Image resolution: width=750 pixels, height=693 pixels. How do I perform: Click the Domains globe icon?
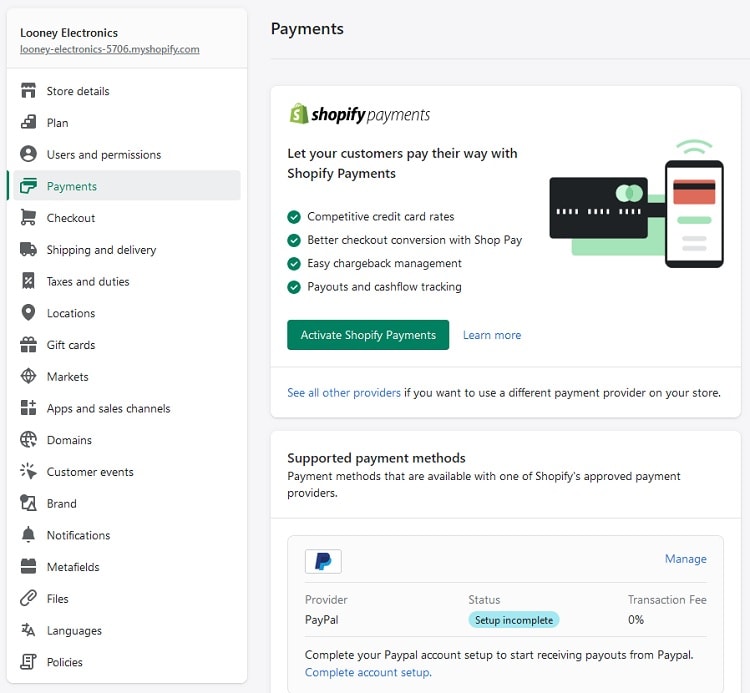click(28, 440)
